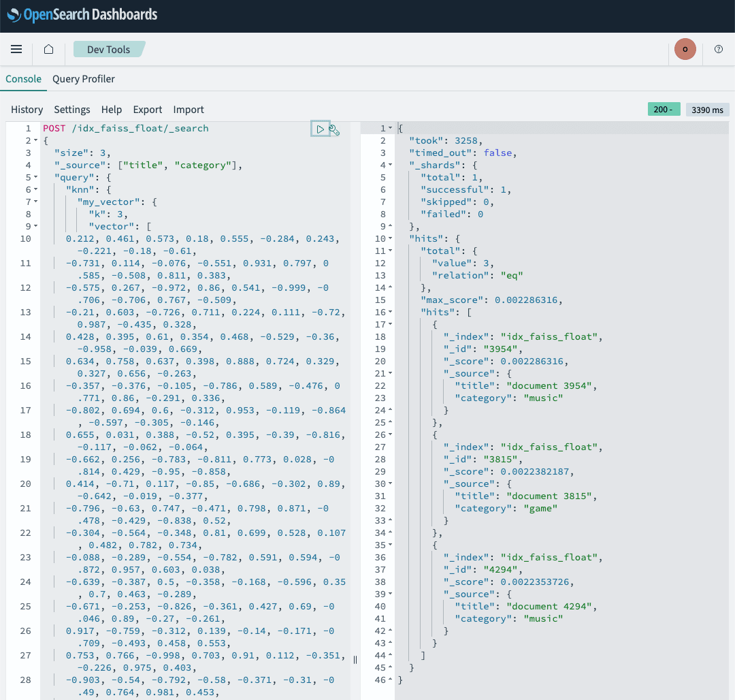Collapse the "total" fold at response line 11
Viewport: 735px width, 700px height.
[x=391, y=251]
